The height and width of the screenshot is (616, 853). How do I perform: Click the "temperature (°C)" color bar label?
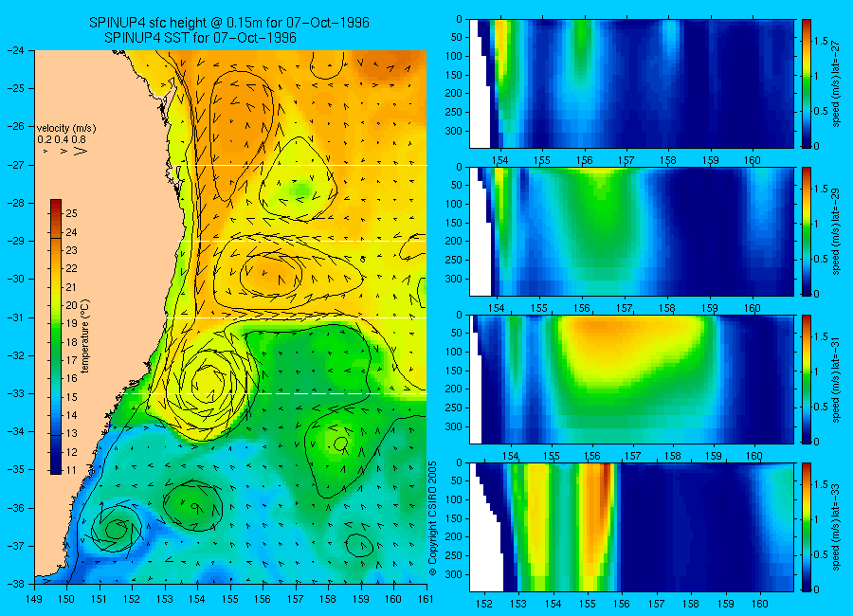click(85, 335)
